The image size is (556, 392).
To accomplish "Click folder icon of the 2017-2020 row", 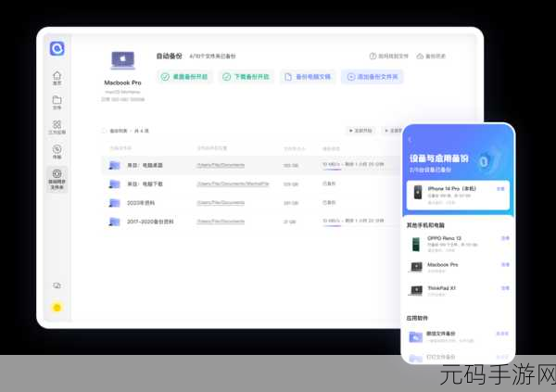I will click(x=114, y=221).
